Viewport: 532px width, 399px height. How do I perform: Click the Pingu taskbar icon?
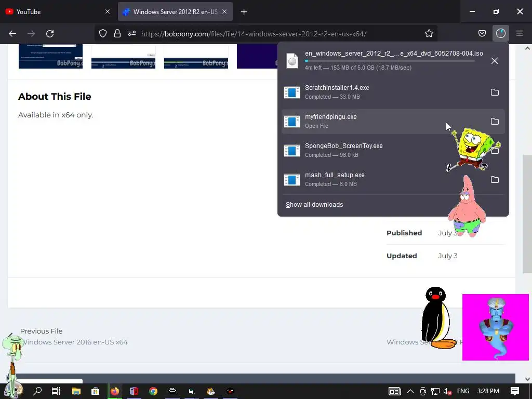tap(230, 391)
